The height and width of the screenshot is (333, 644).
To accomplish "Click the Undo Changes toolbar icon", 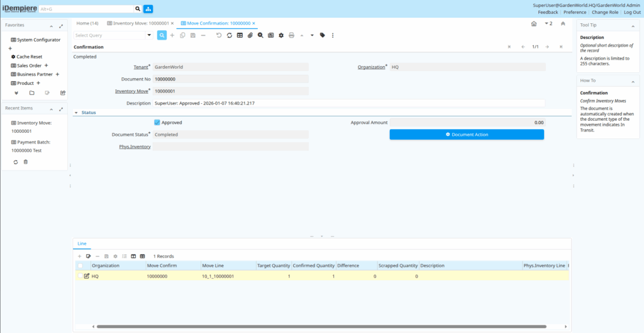I will pos(219,35).
